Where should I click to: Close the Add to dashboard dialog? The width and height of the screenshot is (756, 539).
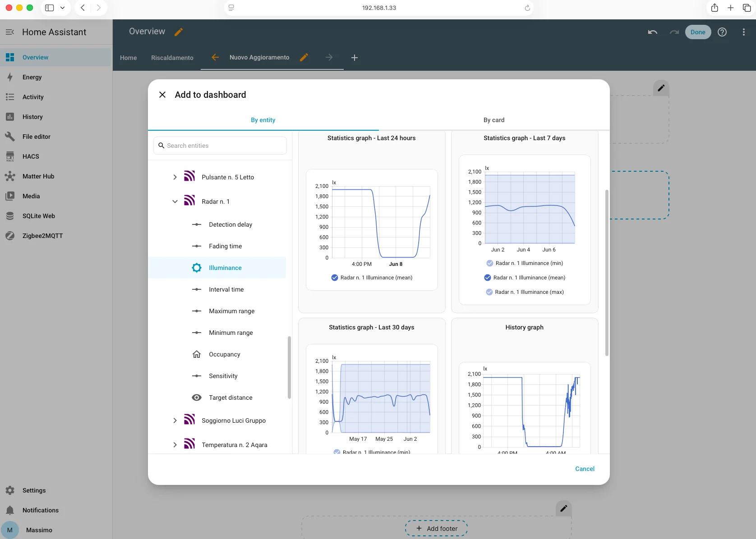[162, 95]
